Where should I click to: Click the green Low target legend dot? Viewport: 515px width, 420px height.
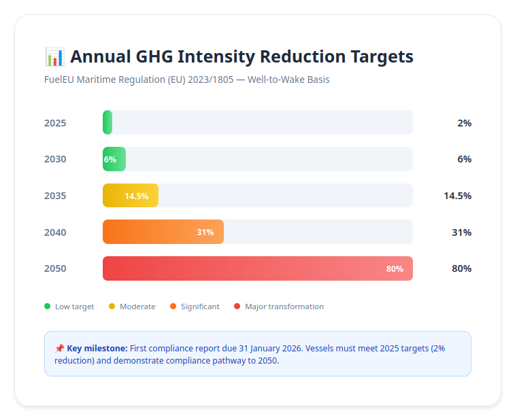tap(48, 307)
